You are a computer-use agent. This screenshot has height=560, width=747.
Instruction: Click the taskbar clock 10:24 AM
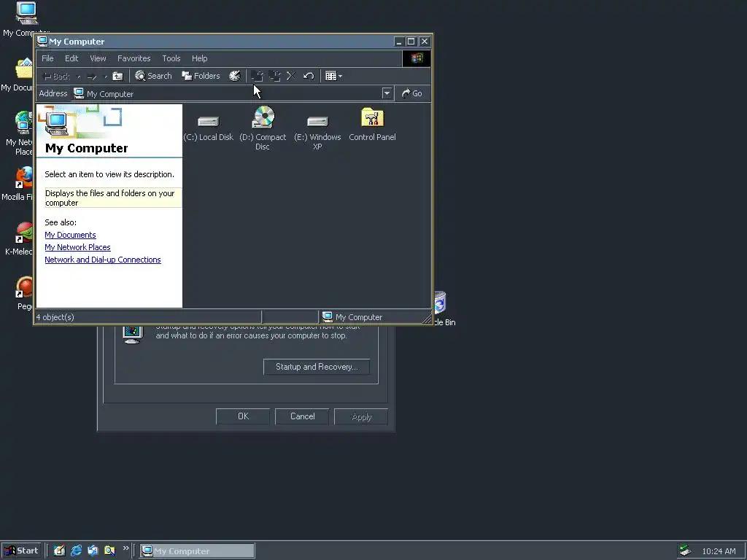click(719, 551)
